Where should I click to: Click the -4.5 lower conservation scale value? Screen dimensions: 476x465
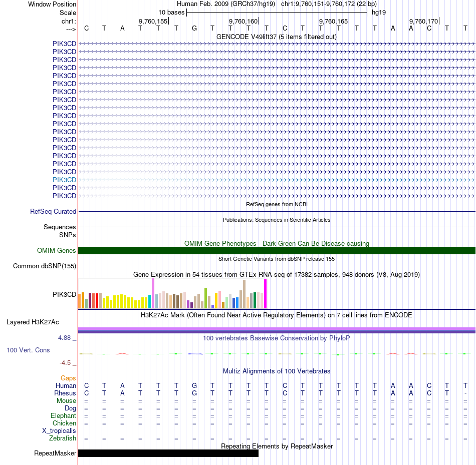(65, 363)
